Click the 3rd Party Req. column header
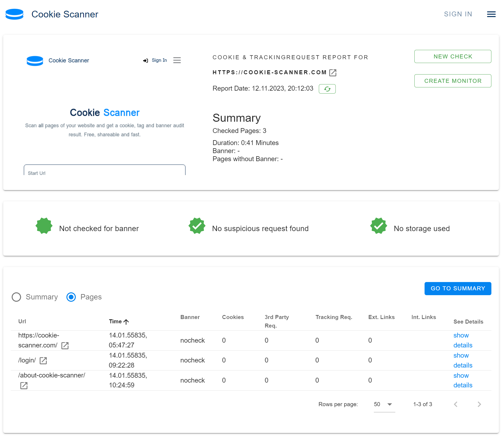Screen dimensions: 504x441 pos(277,321)
